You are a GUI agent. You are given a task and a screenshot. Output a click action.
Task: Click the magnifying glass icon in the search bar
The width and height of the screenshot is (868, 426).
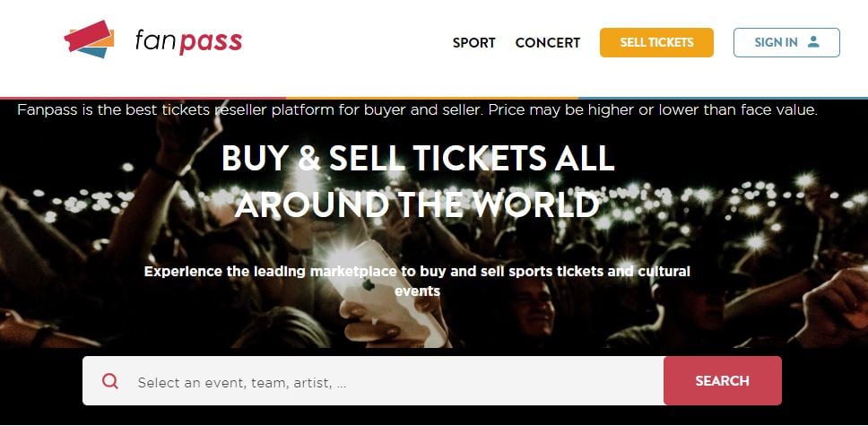(x=109, y=380)
